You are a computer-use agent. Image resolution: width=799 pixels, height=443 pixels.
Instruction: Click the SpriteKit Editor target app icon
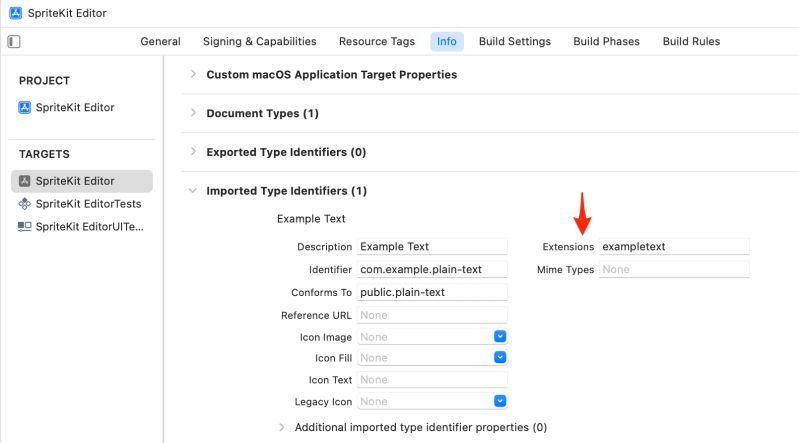[x=25, y=181]
